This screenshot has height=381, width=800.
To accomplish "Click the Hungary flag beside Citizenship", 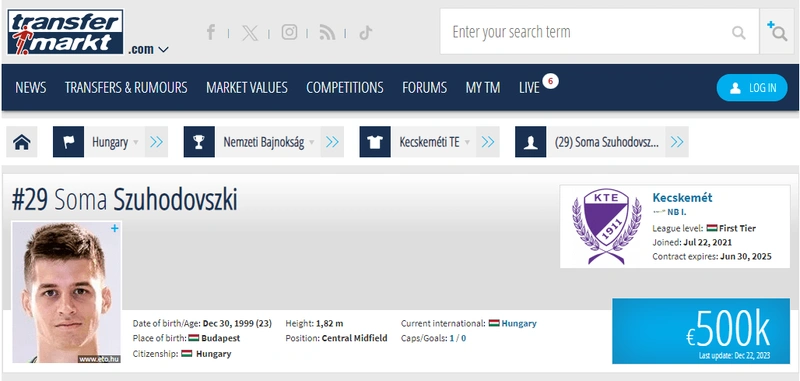I will coord(187,353).
